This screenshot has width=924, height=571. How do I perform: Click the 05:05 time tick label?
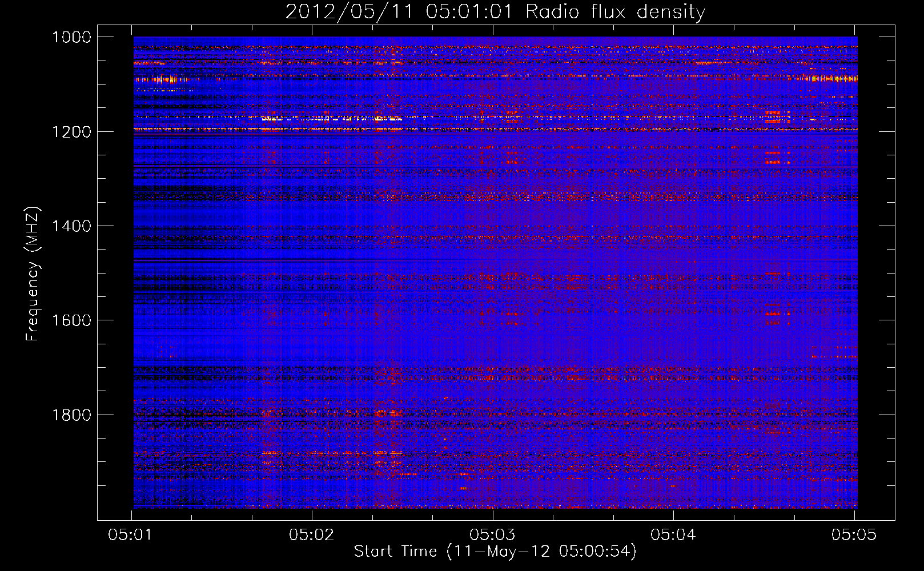pos(854,534)
